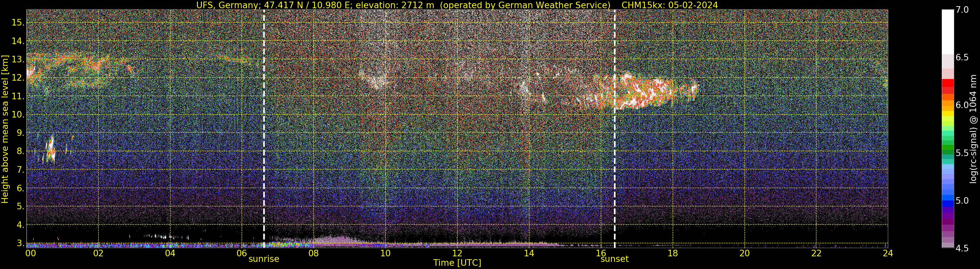Click the height axis tick '7.'
The image size is (980, 269).
[20, 170]
